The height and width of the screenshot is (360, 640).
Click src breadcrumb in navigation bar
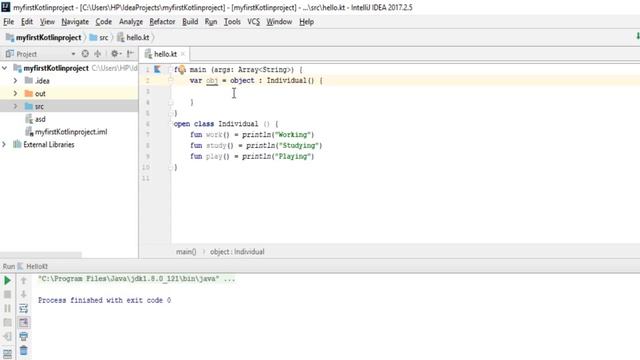click(99, 38)
